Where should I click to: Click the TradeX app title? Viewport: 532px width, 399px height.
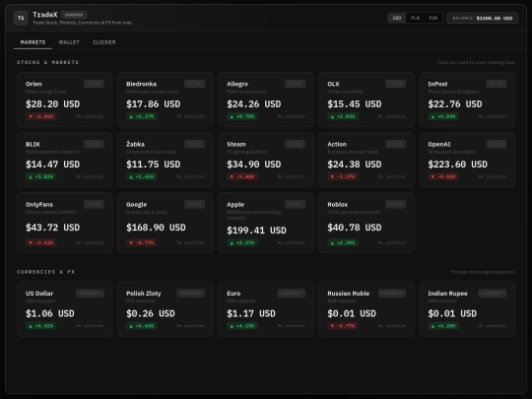click(45, 15)
